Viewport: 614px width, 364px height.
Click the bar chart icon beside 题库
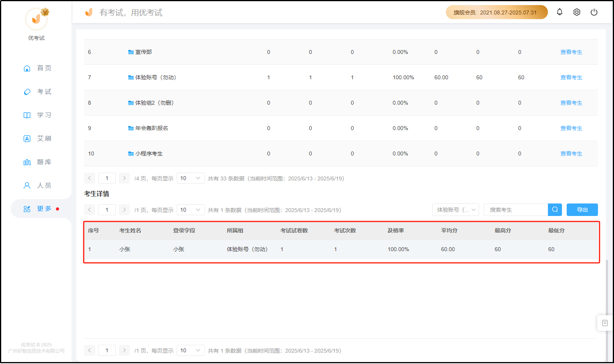(27, 162)
